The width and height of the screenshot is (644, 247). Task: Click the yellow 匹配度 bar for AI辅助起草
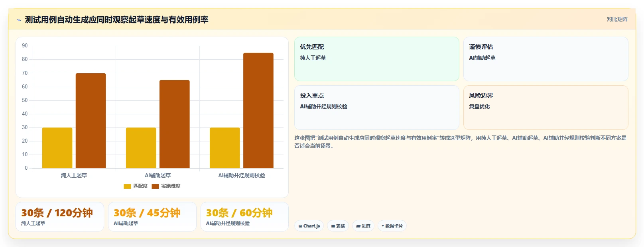coord(141,148)
